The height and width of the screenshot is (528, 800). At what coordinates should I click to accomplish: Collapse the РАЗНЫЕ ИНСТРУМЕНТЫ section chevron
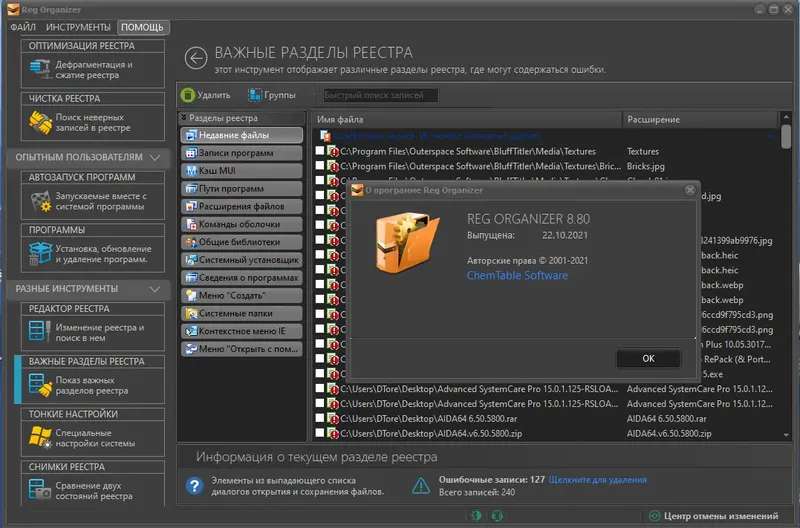[x=155, y=289]
